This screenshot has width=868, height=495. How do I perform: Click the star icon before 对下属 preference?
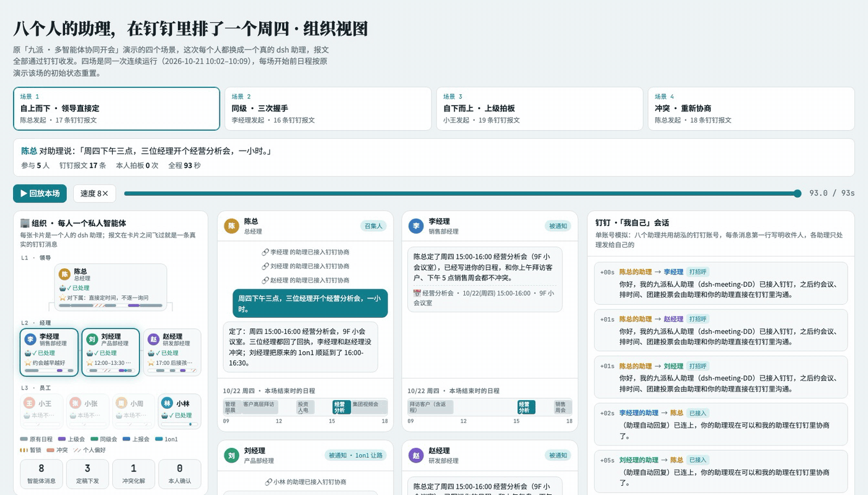click(x=62, y=297)
